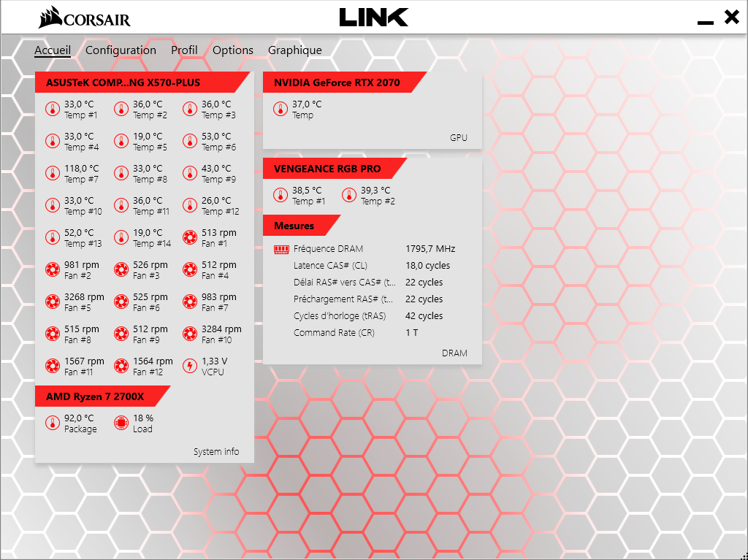The image size is (748, 560).
Task: Click the Fan #3 fan icon
Action: [121, 269]
